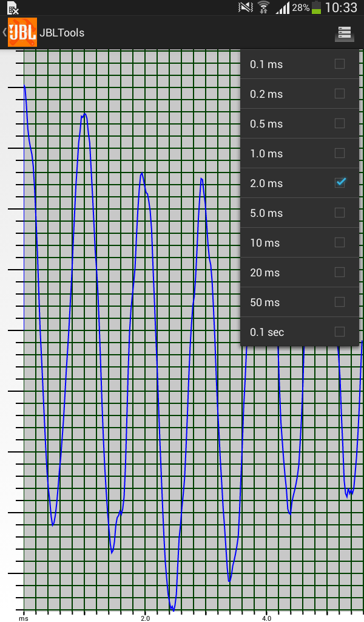Tap the Wi-Fi icon in status bar
The width and height of the screenshot is (364, 622).
263,7
